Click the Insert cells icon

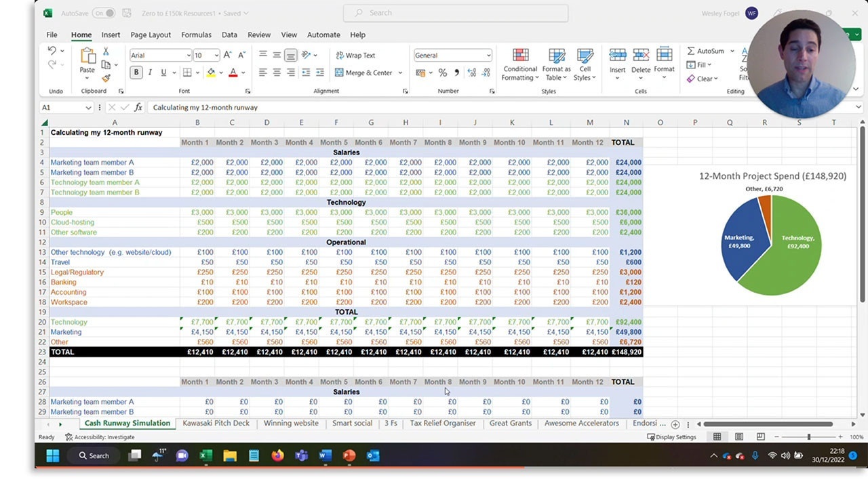click(x=617, y=56)
